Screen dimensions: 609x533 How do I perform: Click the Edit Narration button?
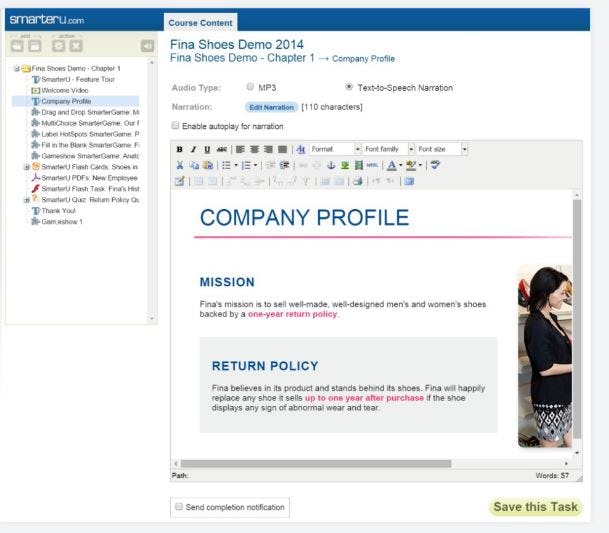[x=271, y=107]
